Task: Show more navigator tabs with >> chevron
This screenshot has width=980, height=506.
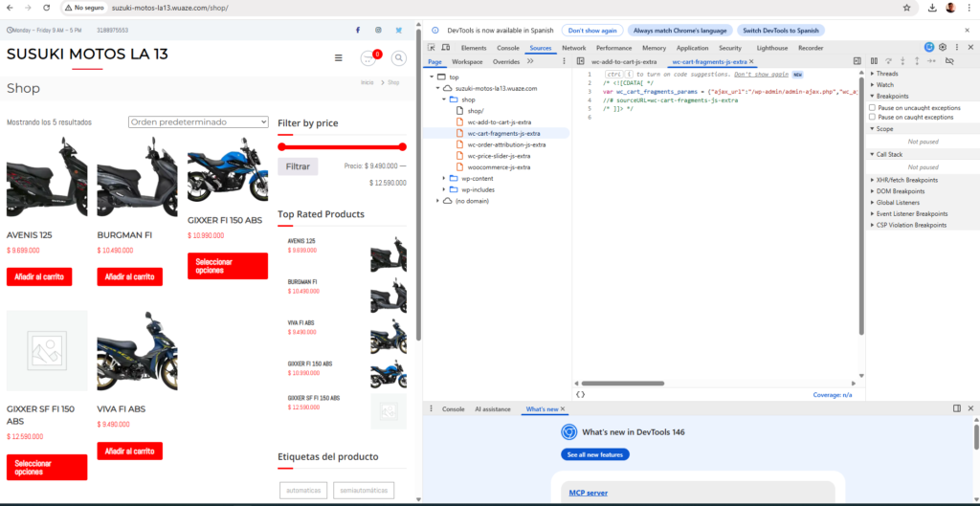Action: pos(530,61)
